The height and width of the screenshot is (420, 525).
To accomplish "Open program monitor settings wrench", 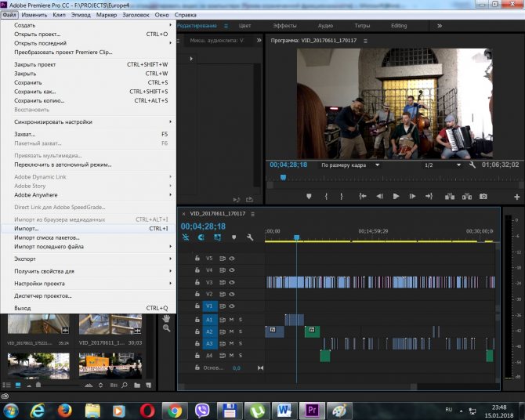I will 472,165.
